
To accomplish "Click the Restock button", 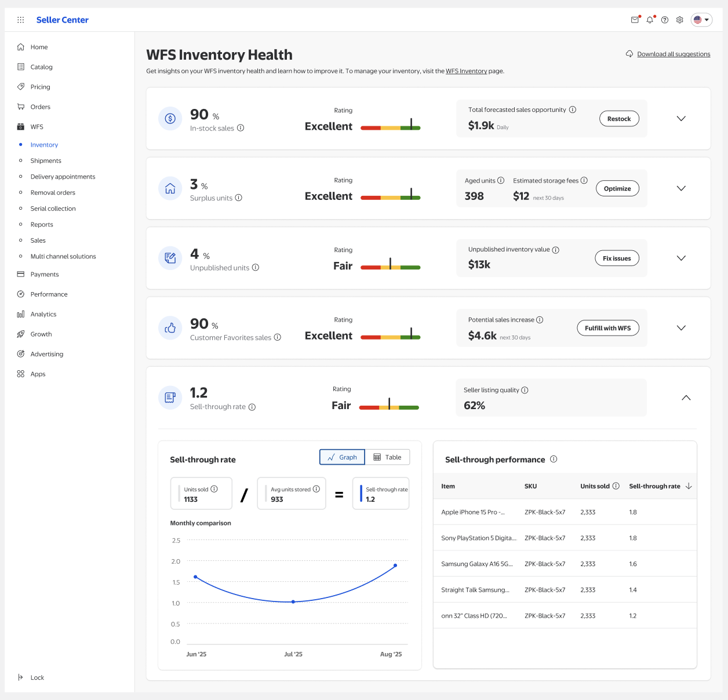I will point(618,119).
